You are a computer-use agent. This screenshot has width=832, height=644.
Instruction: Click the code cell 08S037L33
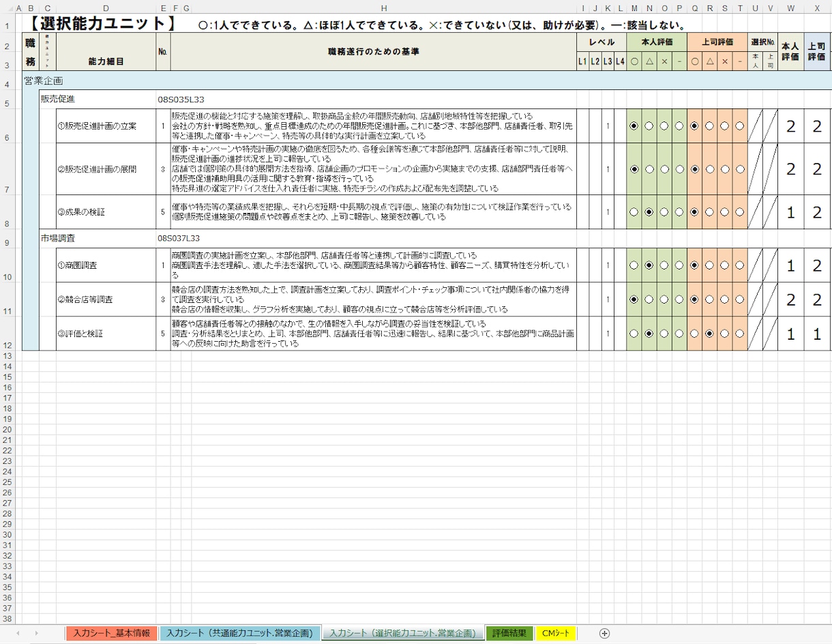[179, 238]
